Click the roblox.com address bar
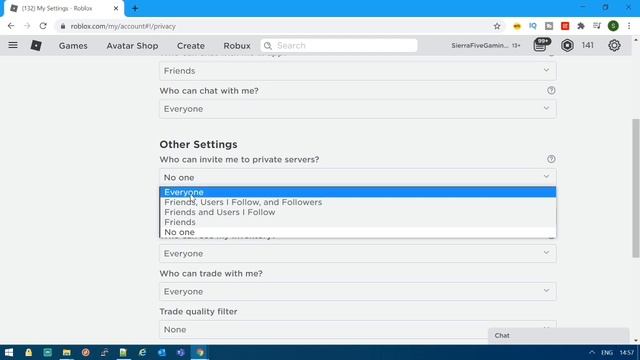The width and height of the screenshot is (640, 360). click(278, 26)
